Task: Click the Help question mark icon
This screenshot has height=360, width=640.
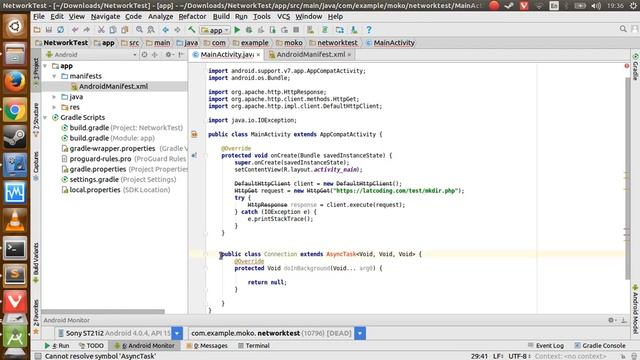Action: click(x=369, y=30)
